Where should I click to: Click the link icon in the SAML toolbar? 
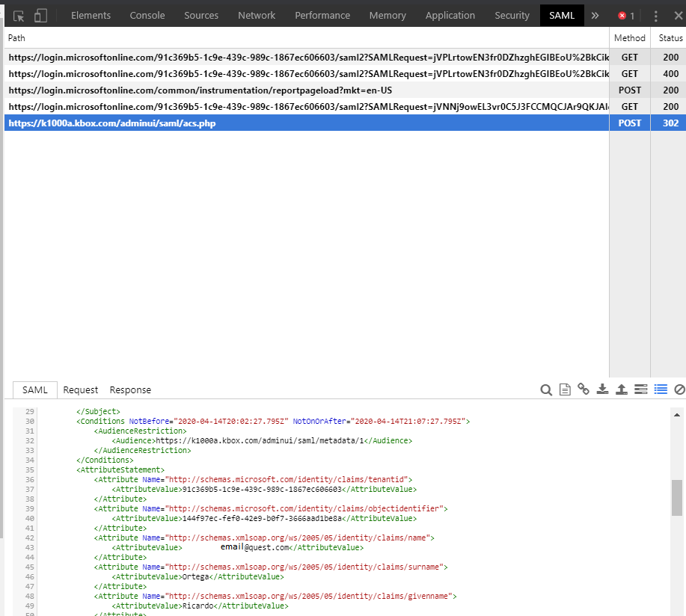584,389
